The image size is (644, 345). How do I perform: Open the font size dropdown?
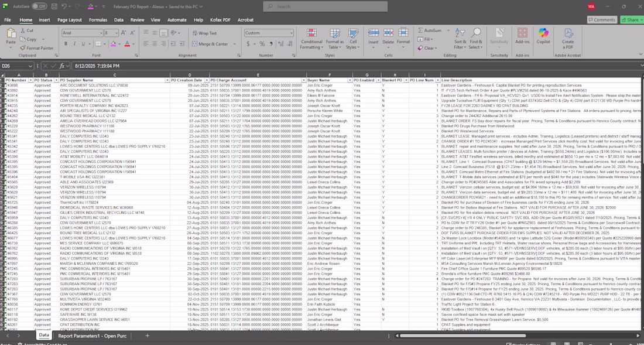click(117, 33)
